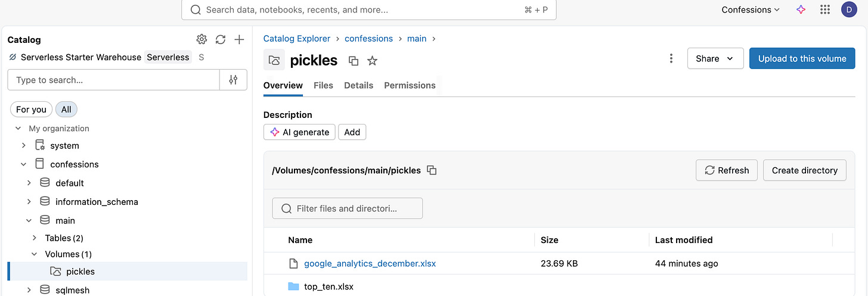Open the Confessions workspace dropdown
The image size is (868, 296).
[750, 10]
